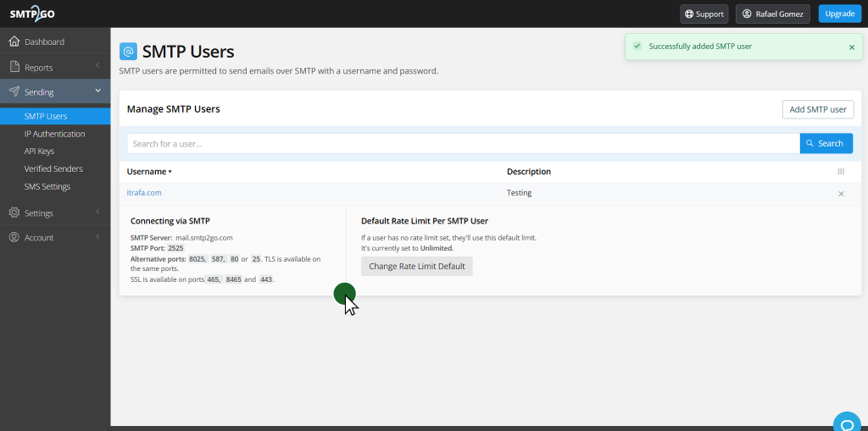Expand the Account menu chevron
Screen dimensions: 868x431
97,236
